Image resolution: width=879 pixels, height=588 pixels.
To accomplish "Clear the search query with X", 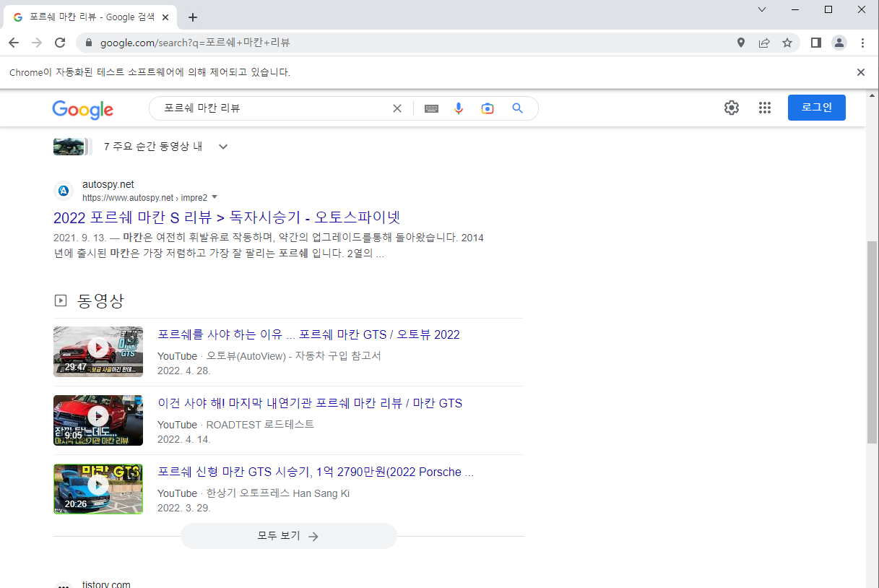I will click(x=397, y=108).
